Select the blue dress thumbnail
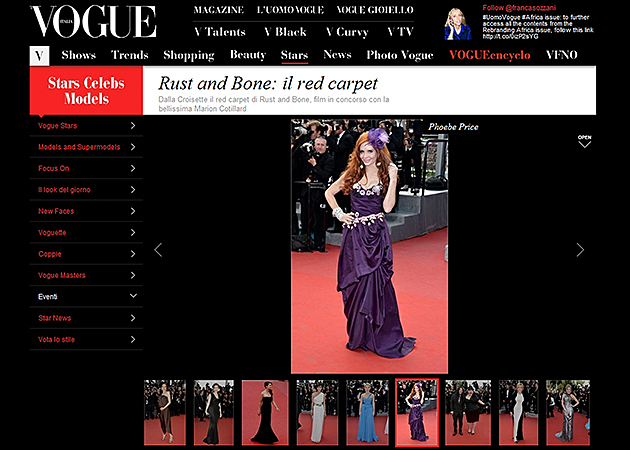Screen dimensions: 630x450 (368, 412)
